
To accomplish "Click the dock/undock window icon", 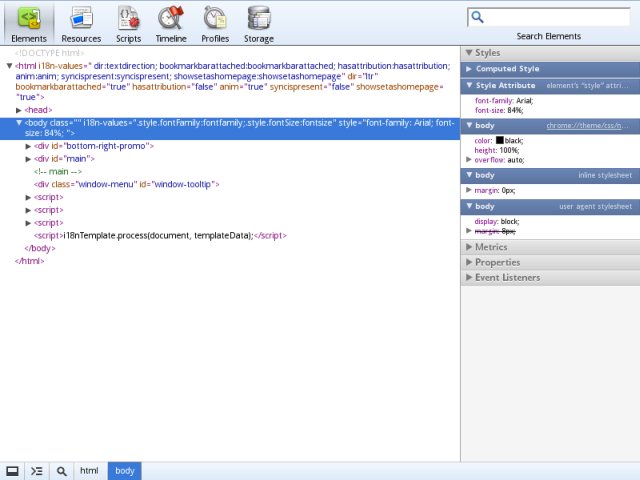I will 13,471.
